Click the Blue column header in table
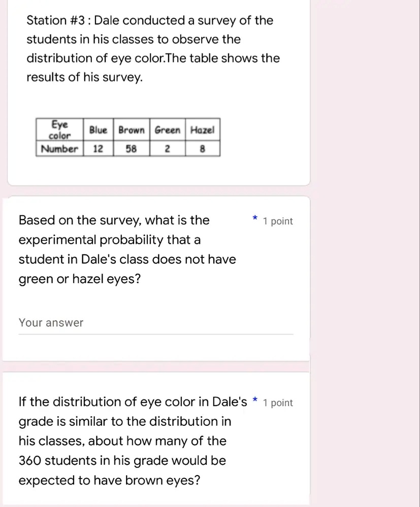This screenshot has height=507, width=420. (98, 130)
